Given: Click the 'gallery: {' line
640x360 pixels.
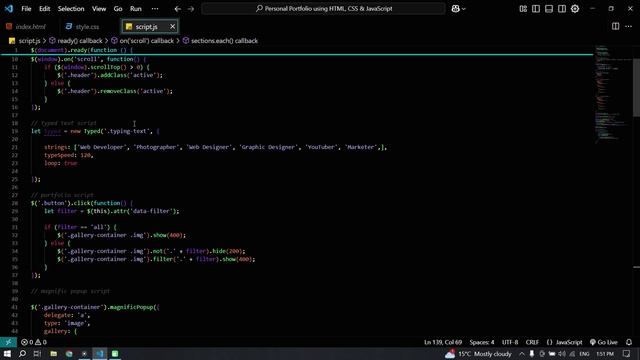Looking at the screenshot, I should coord(60,331).
